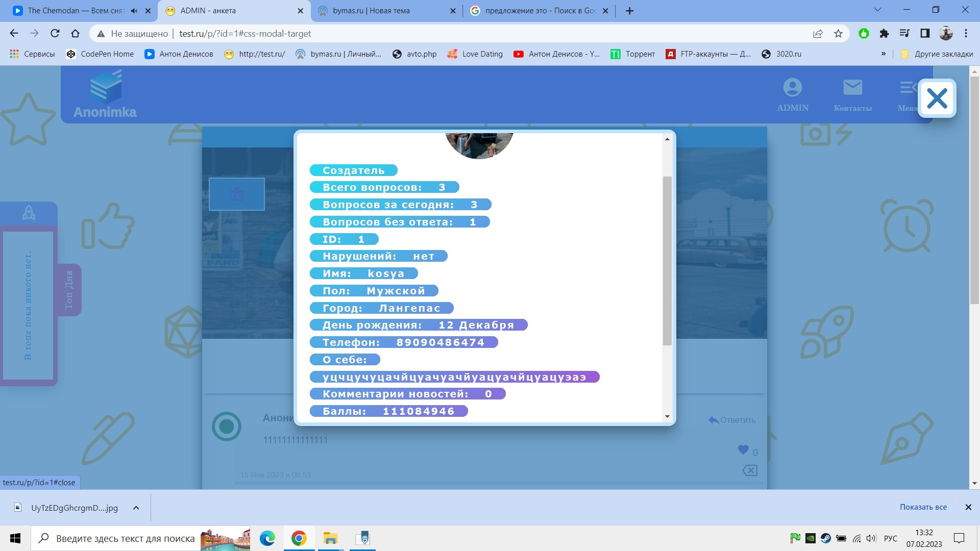Open File Explorer from taskbar
Viewport: 980px width, 551px height.
point(330,538)
